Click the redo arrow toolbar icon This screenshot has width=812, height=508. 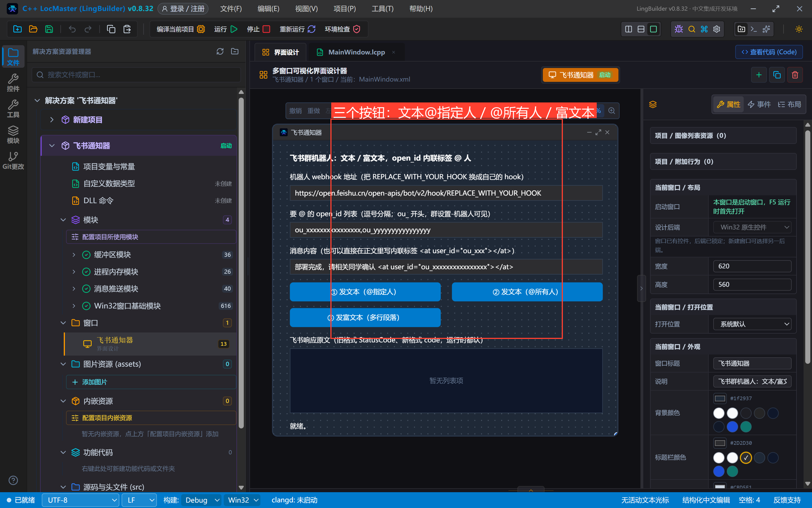(88, 29)
